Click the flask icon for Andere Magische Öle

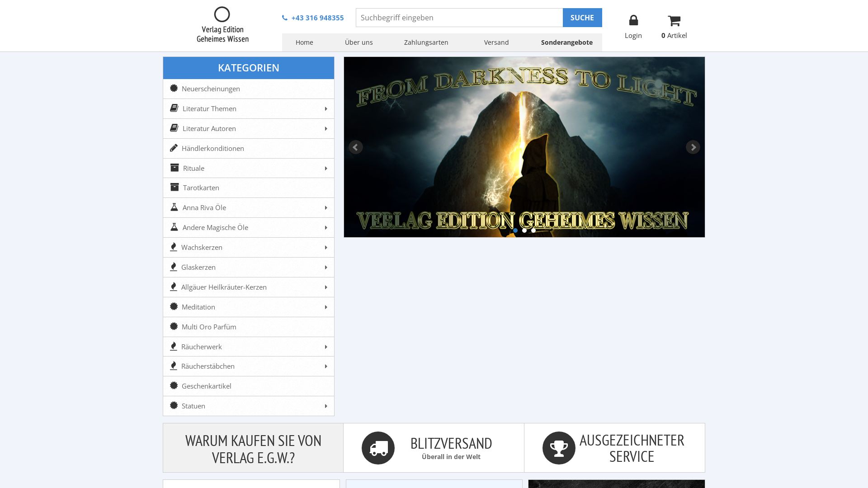174,227
